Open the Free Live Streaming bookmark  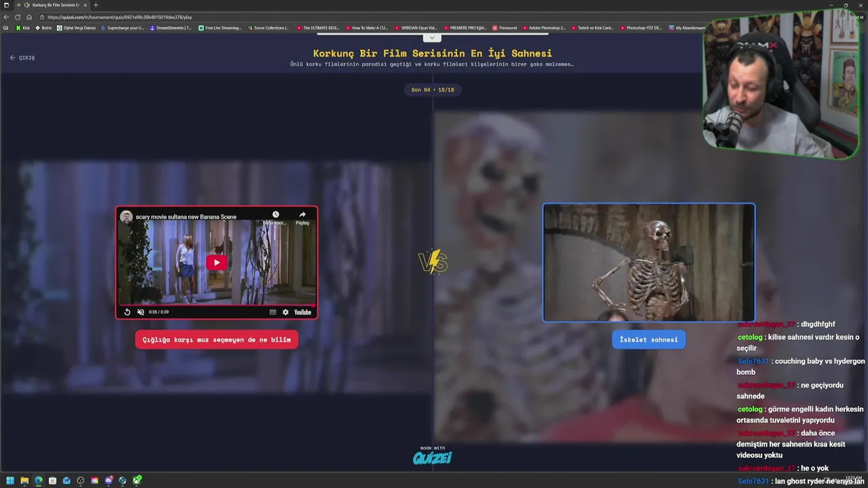point(220,28)
